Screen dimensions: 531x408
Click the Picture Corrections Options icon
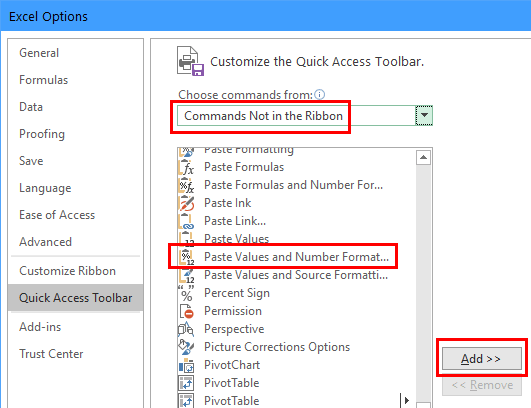pyautogui.click(x=186, y=347)
